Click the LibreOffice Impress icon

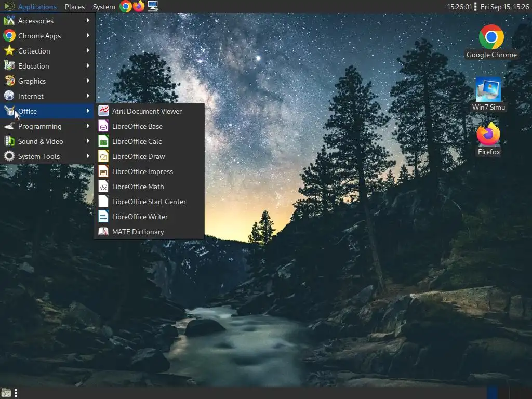pyautogui.click(x=103, y=171)
